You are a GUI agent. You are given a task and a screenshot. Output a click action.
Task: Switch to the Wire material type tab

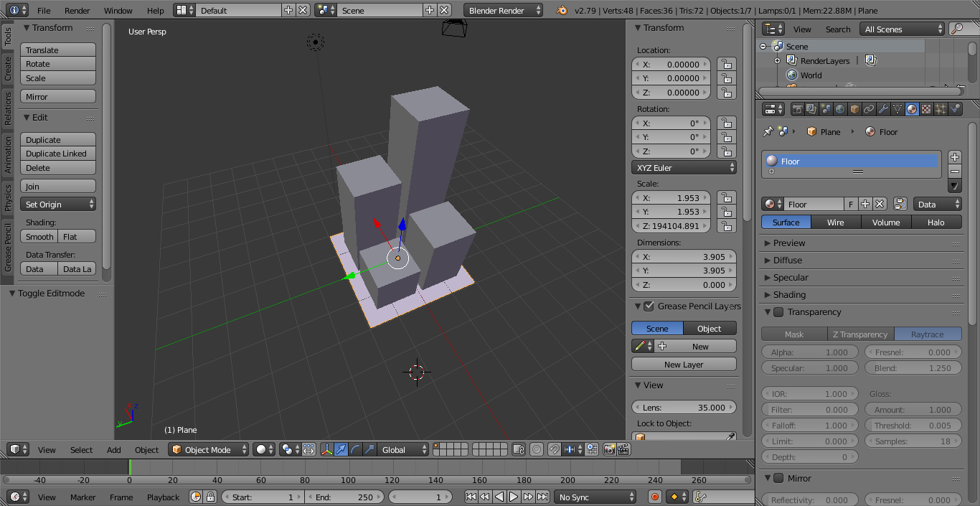click(x=836, y=222)
